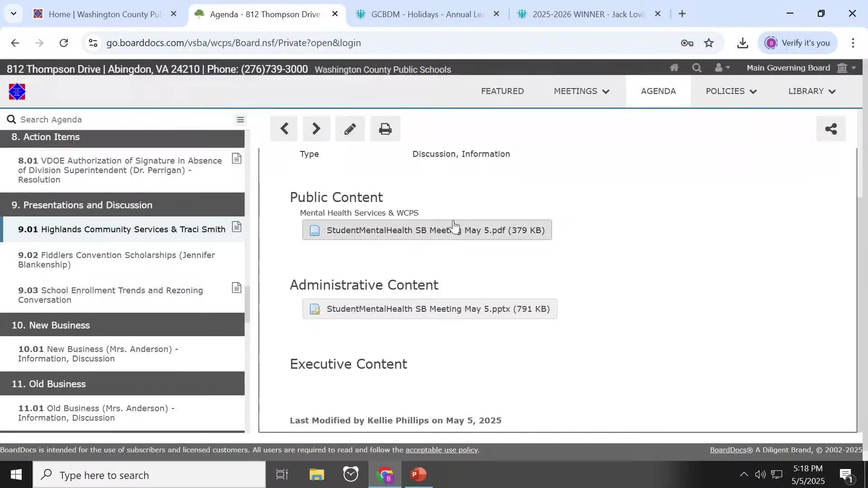Expand the Meetings dropdown menu
Viewport: 868px width, 488px height.
(581, 91)
